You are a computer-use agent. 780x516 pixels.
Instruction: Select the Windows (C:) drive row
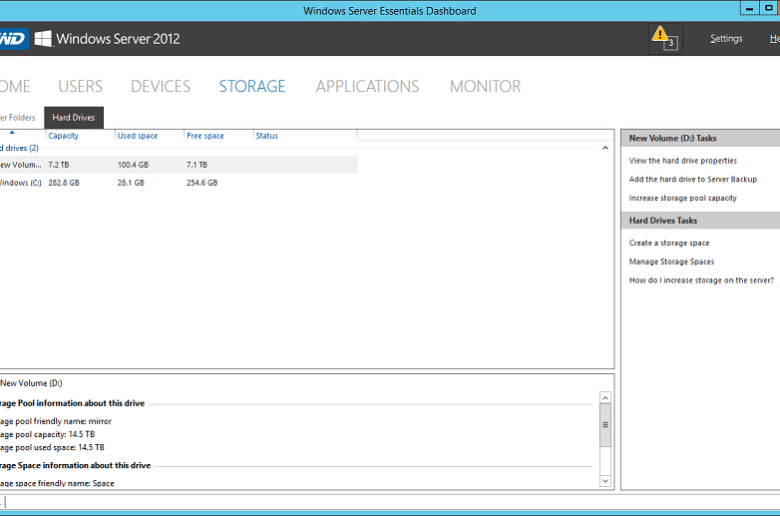coord(179,183)
